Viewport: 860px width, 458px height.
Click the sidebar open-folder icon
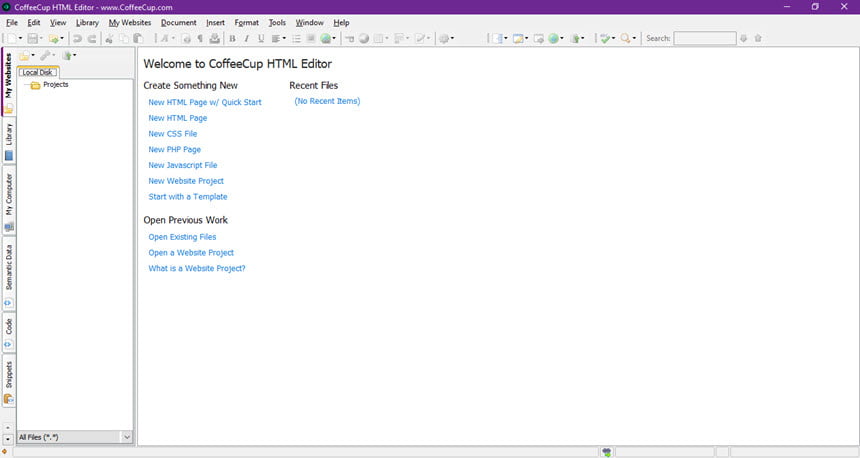point(25,56)
